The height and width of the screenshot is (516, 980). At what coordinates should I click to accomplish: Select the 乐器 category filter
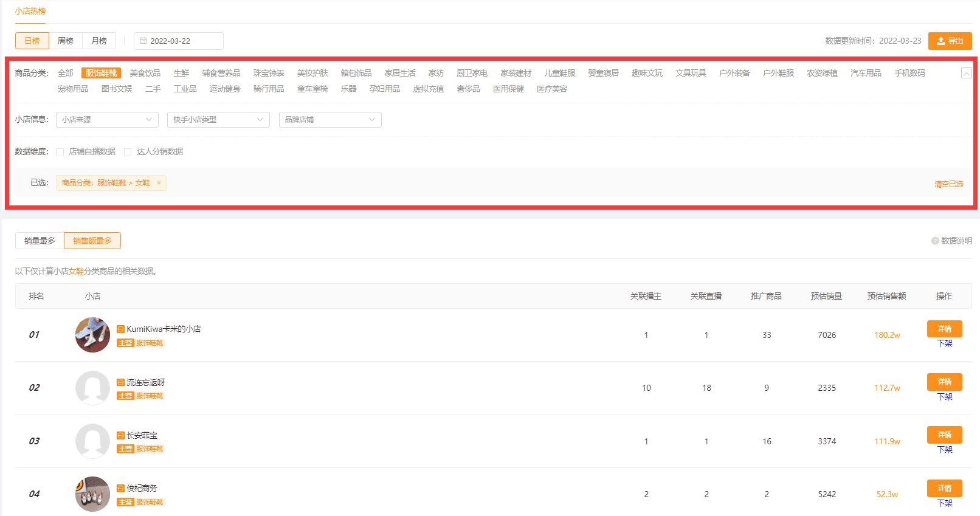tap(349, 89)
